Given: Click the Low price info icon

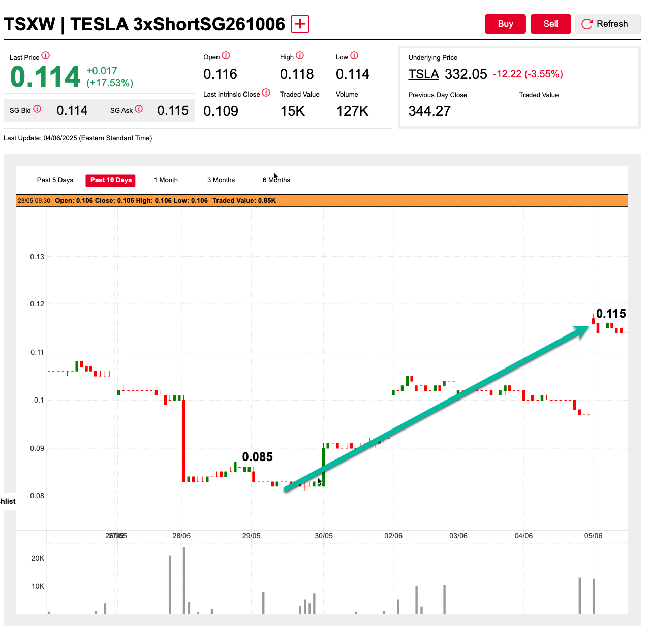Looking at the screenshot, I should click(x=354, y=56).
